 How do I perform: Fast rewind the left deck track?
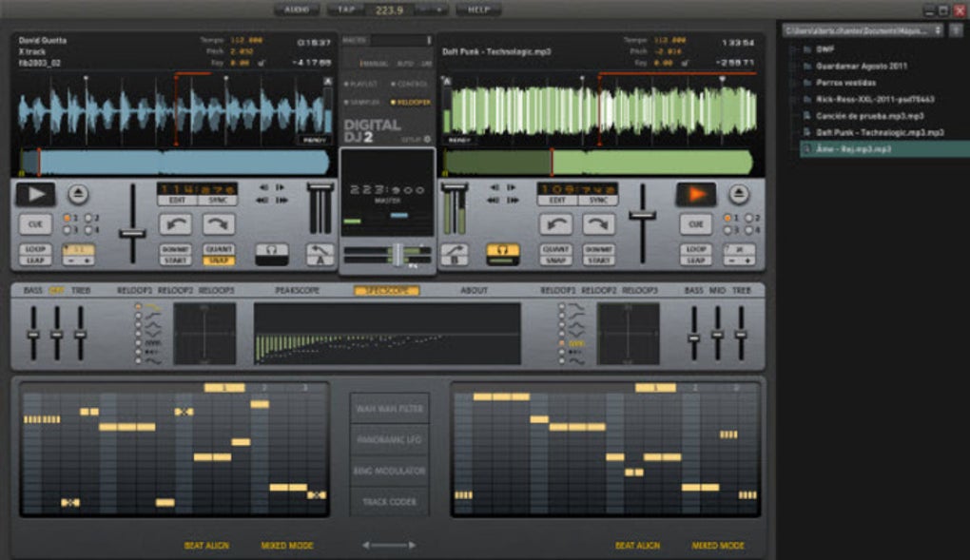(262, 200)
